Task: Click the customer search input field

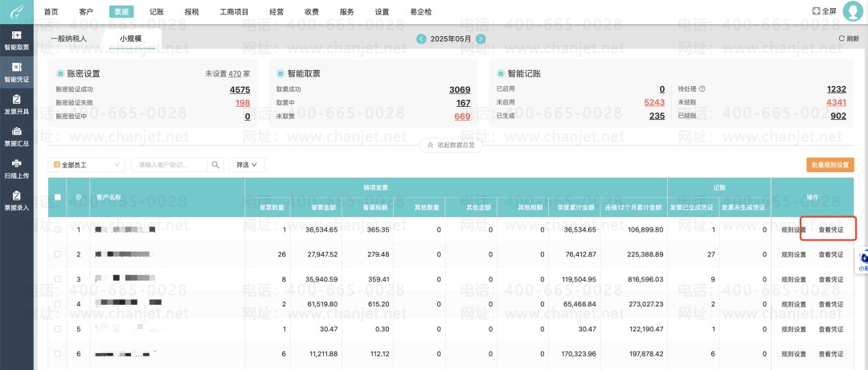Action: coord(170,165)
